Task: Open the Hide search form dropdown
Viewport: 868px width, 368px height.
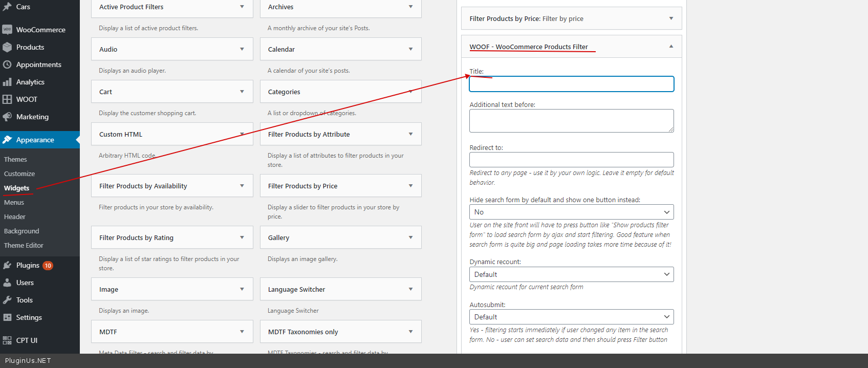Action: click(x=571, y=212)
